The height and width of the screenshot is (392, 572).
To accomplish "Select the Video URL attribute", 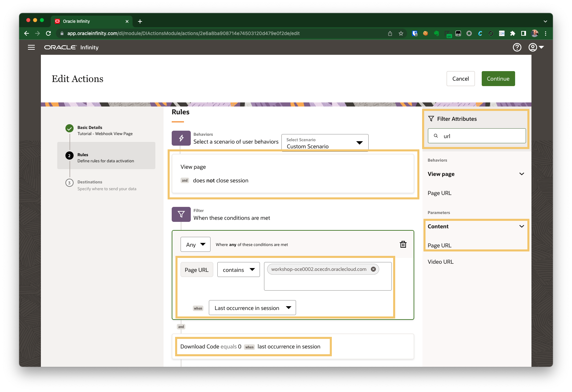I will tap(440, 262).
